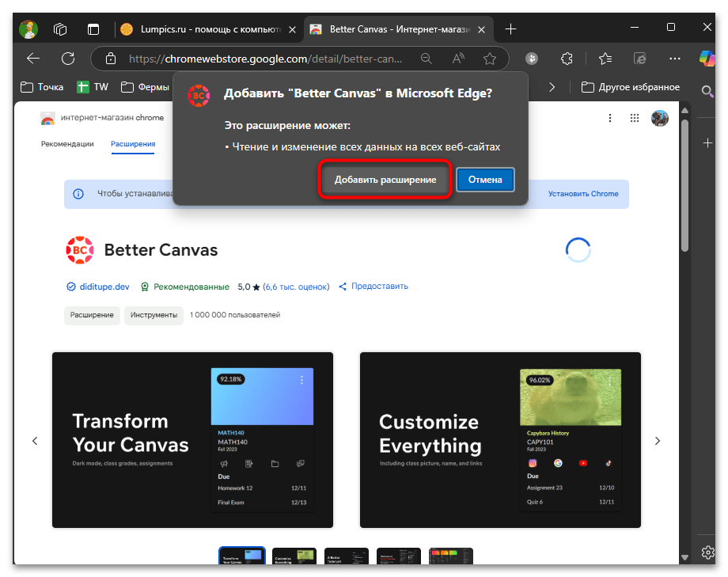
Task: Open the Фермы bookmark folder
Action: point(145,87)
